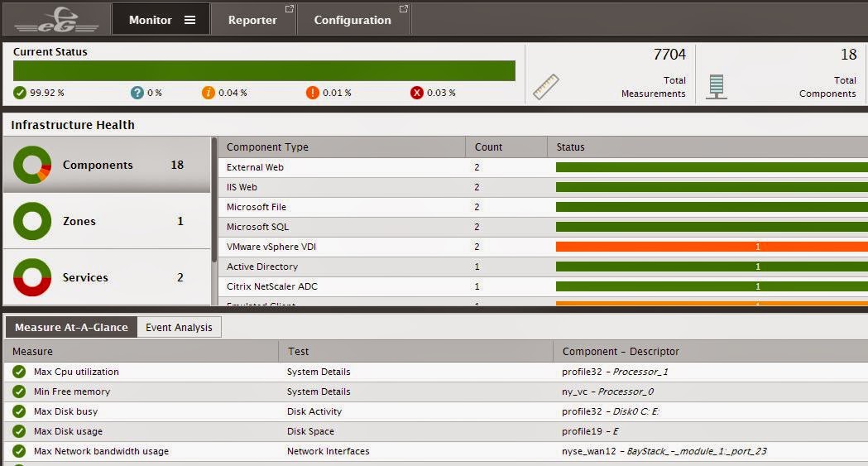This screenshot has width=868, height=466.
Task: Click green check icon for Max Cpu utilization
Action: (x=19, y=372)
